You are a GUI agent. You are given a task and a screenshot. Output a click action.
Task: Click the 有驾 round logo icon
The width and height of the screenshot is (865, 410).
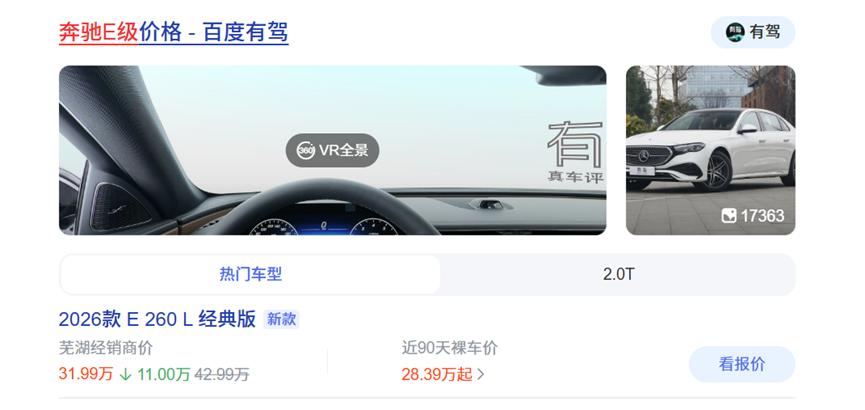click(x=735, y=32)
